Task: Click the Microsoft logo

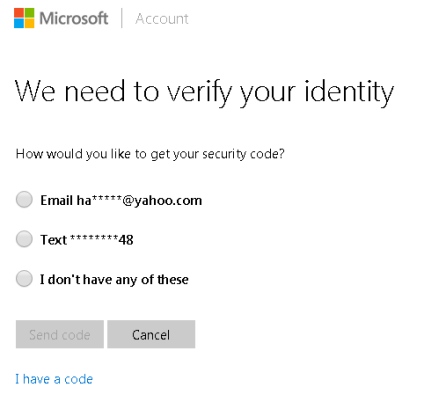Action: tap(61, 18)
